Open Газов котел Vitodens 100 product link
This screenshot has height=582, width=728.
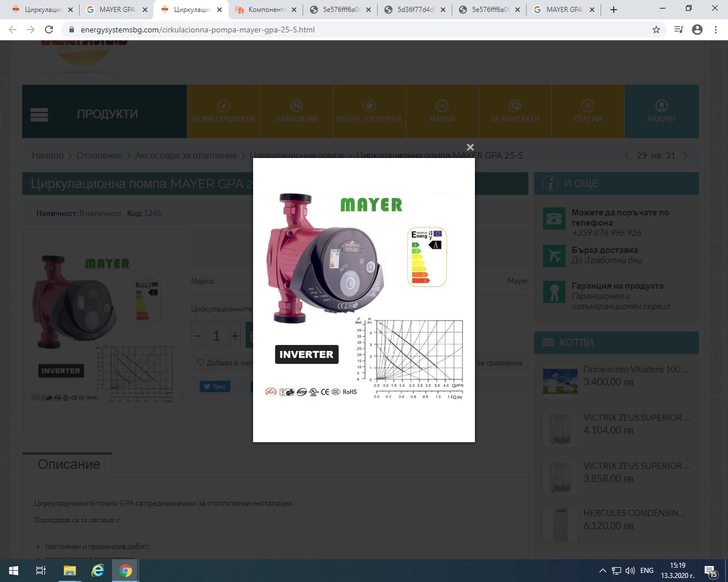tap(635, 369)
